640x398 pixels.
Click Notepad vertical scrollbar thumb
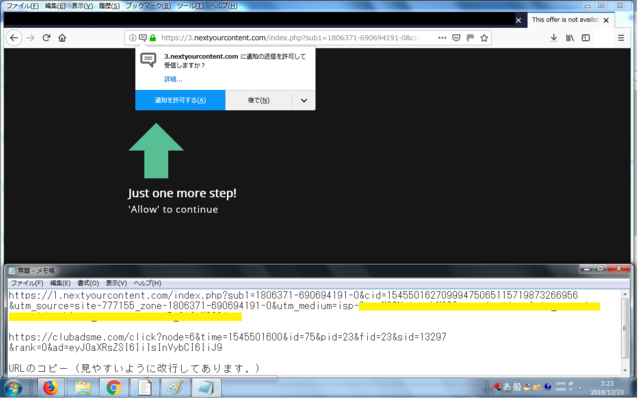625,328
